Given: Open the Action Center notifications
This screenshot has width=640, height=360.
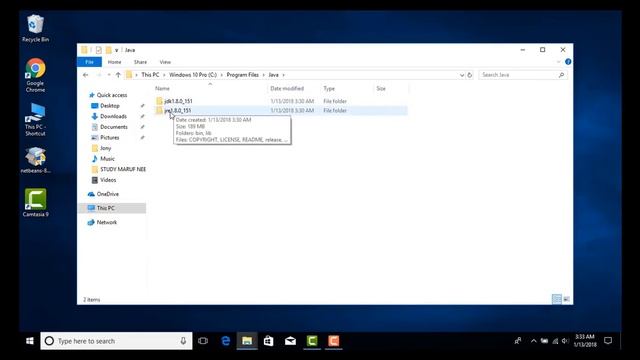Looking at the screenshot, I should pyautogui.click(x=608, y=341).
